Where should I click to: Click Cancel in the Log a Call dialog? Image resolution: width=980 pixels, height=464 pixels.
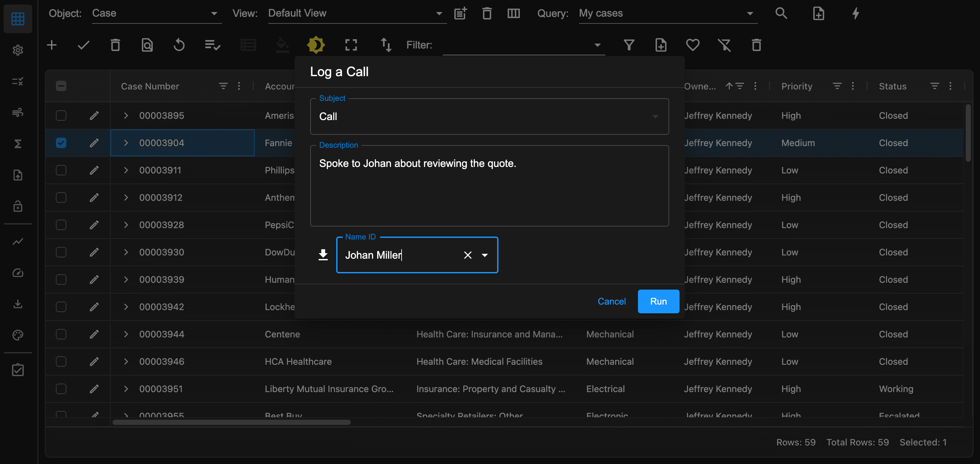pyautogui.click(x=611, y=301)
